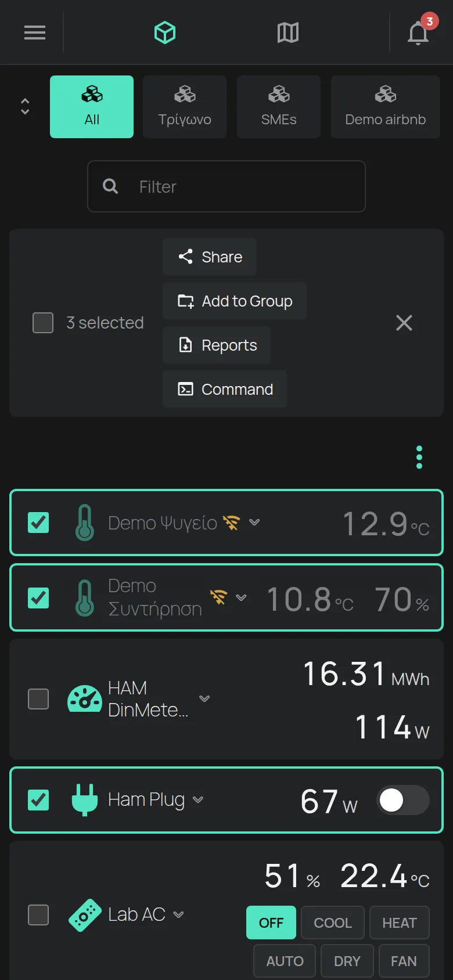
Task: Toggle the Ham Plug power switch
Action: (x=403, y=800)
